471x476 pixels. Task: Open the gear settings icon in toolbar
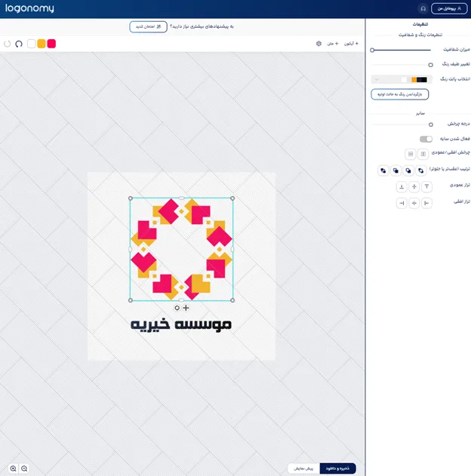tap(319, 44)
